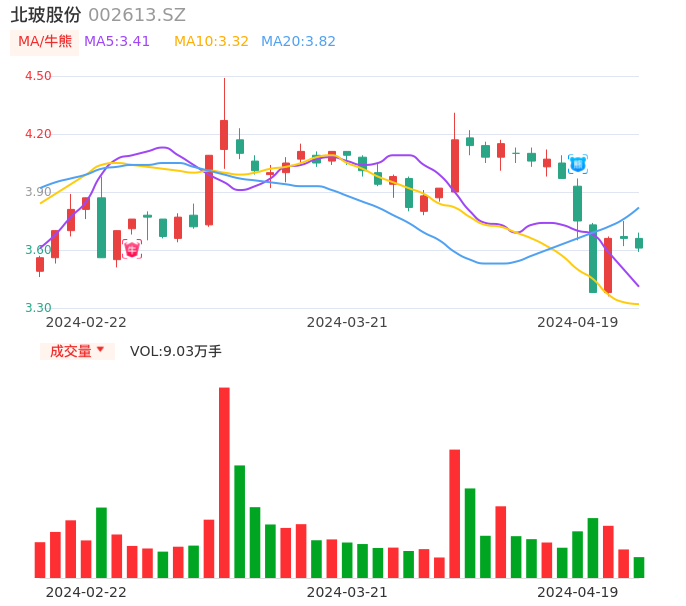Select the 成交量 volume label

tap(70, 351)
